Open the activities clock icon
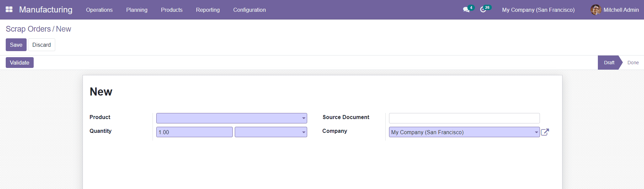The width and height of the screenshot is (644, 189). tap(483, 10)
